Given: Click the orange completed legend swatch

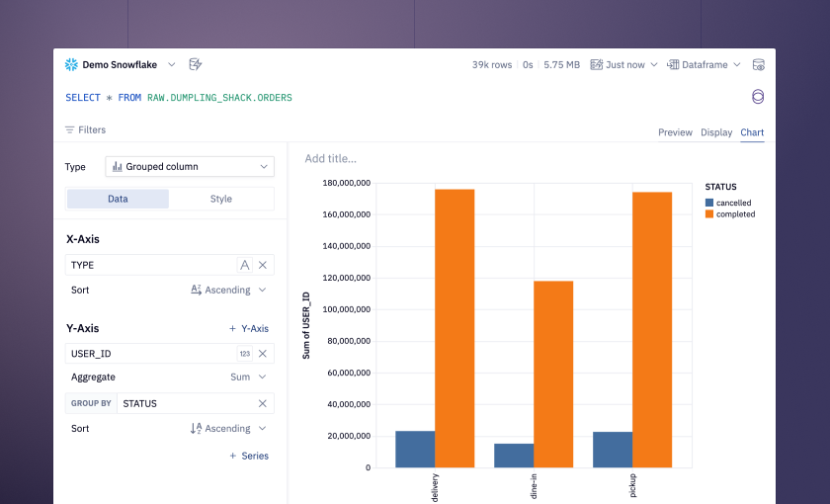Looking at the screenshot, I should coord(709,214).
